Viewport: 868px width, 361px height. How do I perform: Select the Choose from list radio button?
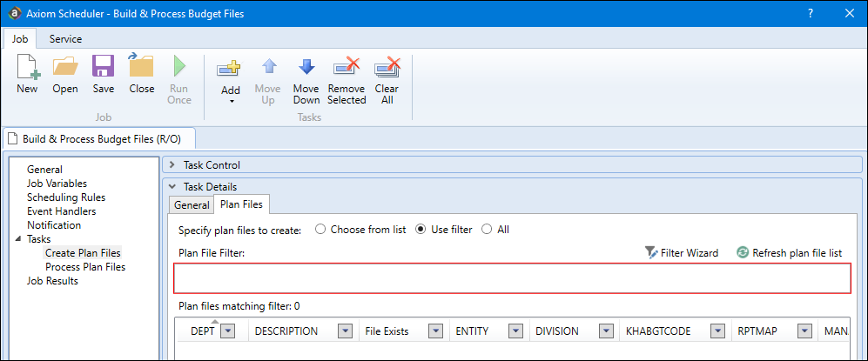pos(320,230)
